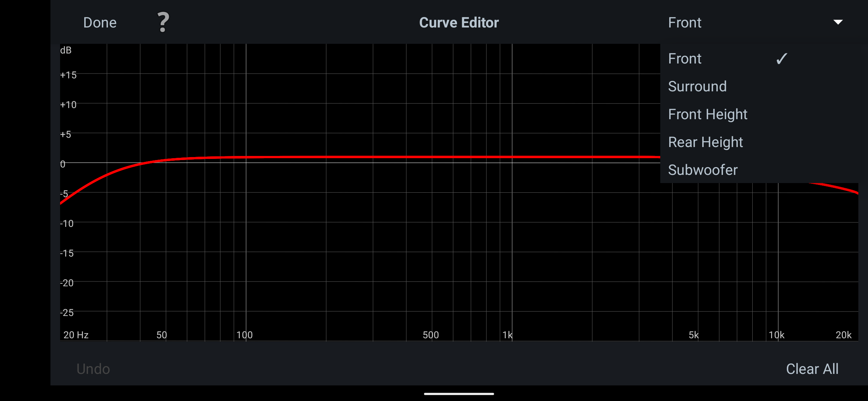Click the 500 frequency label
Viewport: 868px width, 401px height.
tap(431, 335)
